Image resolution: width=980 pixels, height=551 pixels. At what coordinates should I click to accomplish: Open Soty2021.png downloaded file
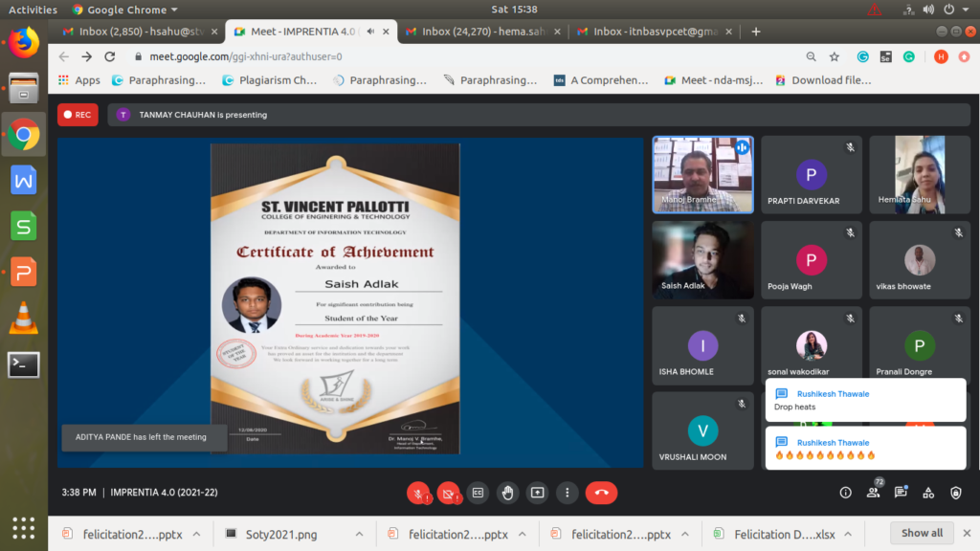[x=280, y=534]
